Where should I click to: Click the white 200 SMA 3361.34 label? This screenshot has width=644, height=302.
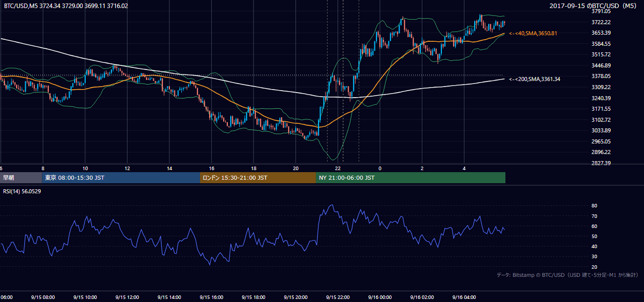535,79
